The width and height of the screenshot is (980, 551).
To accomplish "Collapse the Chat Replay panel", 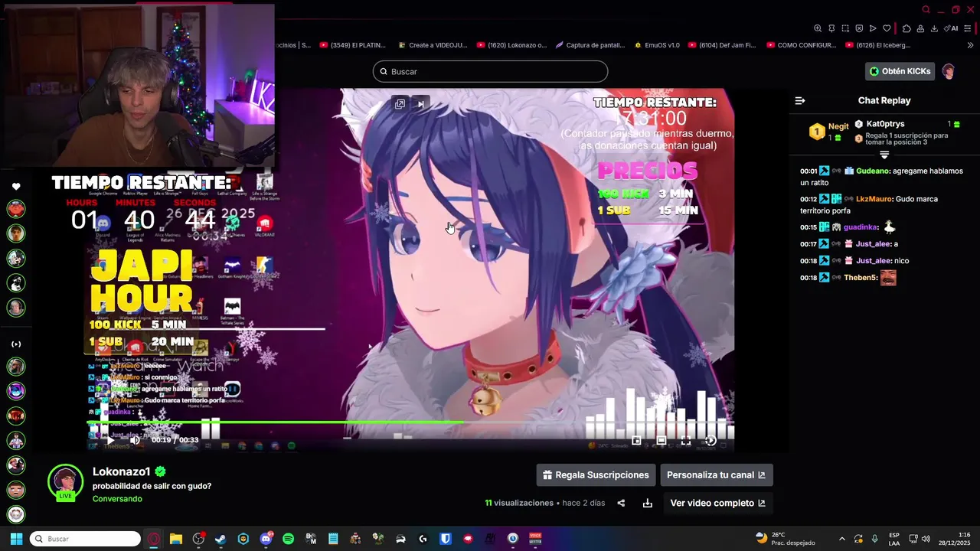I will (x=800, y=100).
